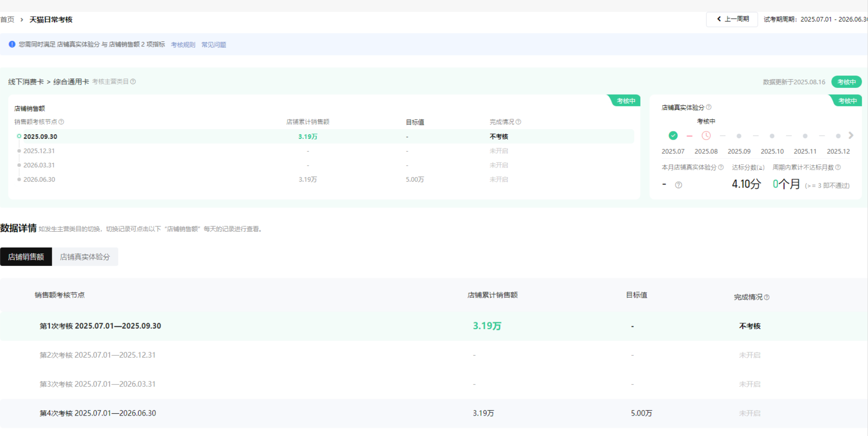This screenshot has width=868, height=436.
Task: Expand months with the right chevron arrow
Action: [851, 136]
